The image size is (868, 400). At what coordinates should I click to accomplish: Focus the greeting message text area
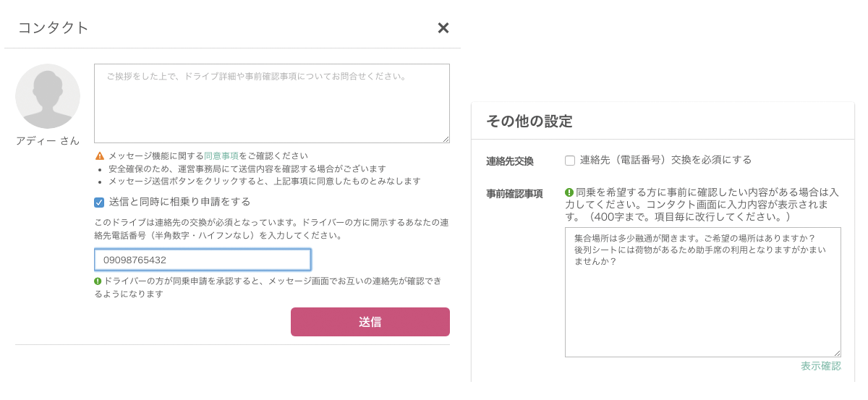point(272,103)
